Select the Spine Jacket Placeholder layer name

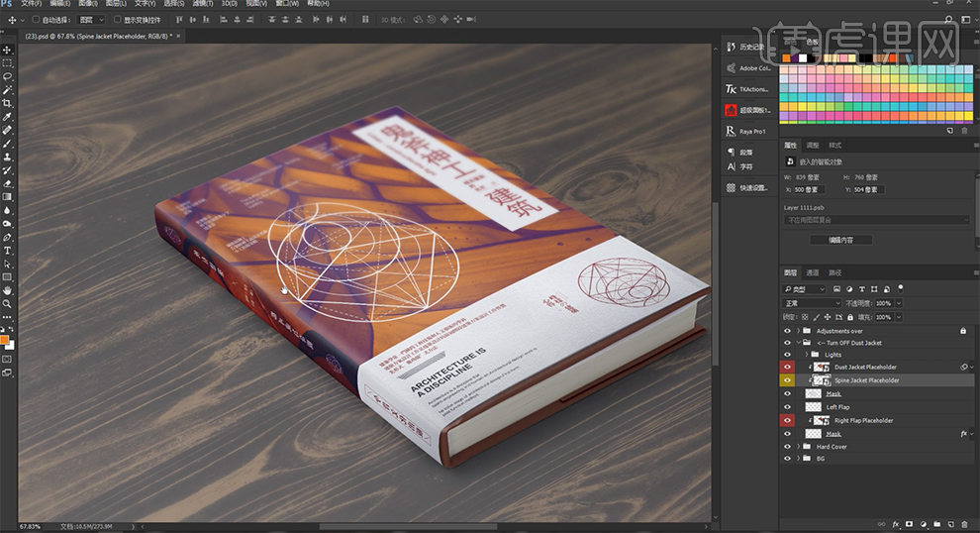[867, 380]
